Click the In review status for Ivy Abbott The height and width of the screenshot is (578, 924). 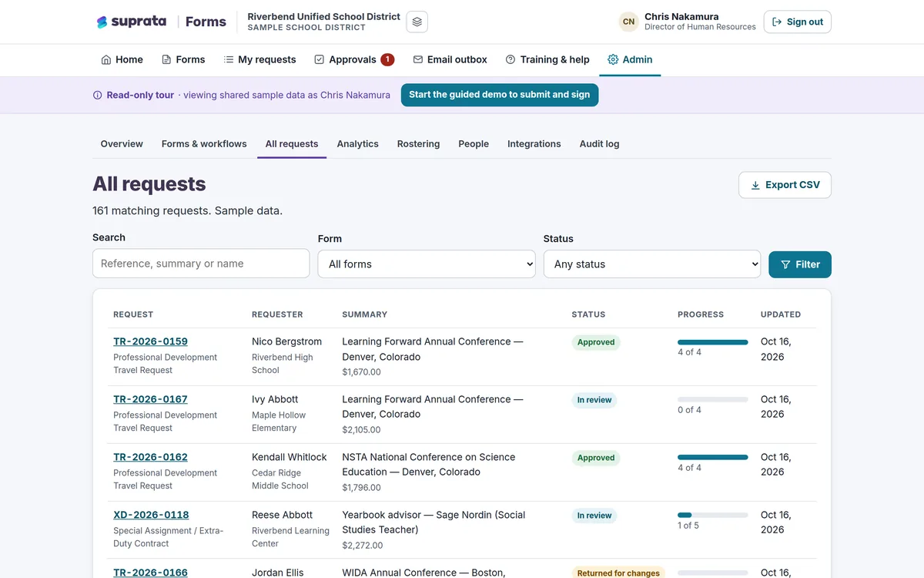click(x=594, y=400)
